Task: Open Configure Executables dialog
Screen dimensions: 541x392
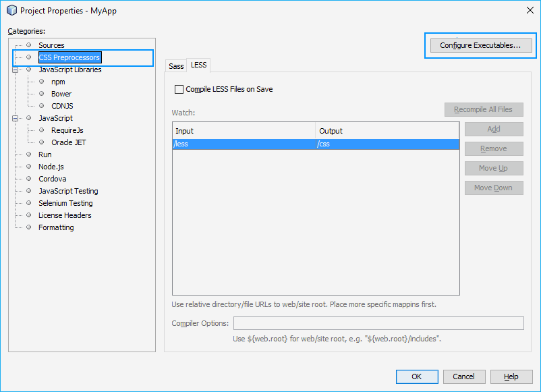Action: coord(480,45)
